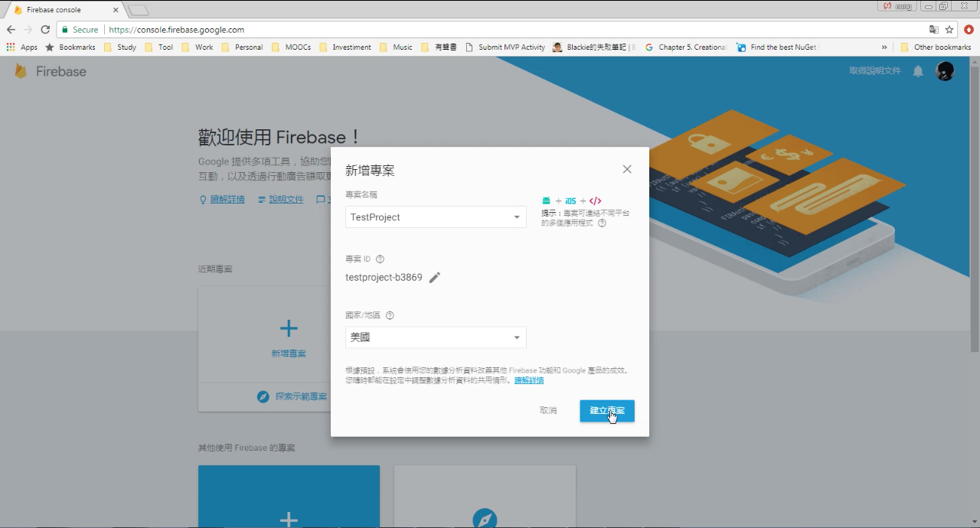Viewport: 980px width, 528px height.
Task: Open the Other bookmarks folder
Action: pos(936,47)
